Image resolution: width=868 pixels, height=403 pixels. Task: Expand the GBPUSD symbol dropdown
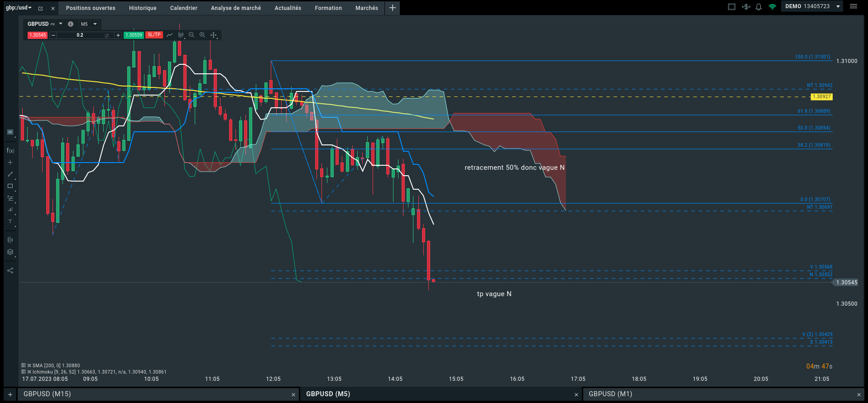coord(61,24)
